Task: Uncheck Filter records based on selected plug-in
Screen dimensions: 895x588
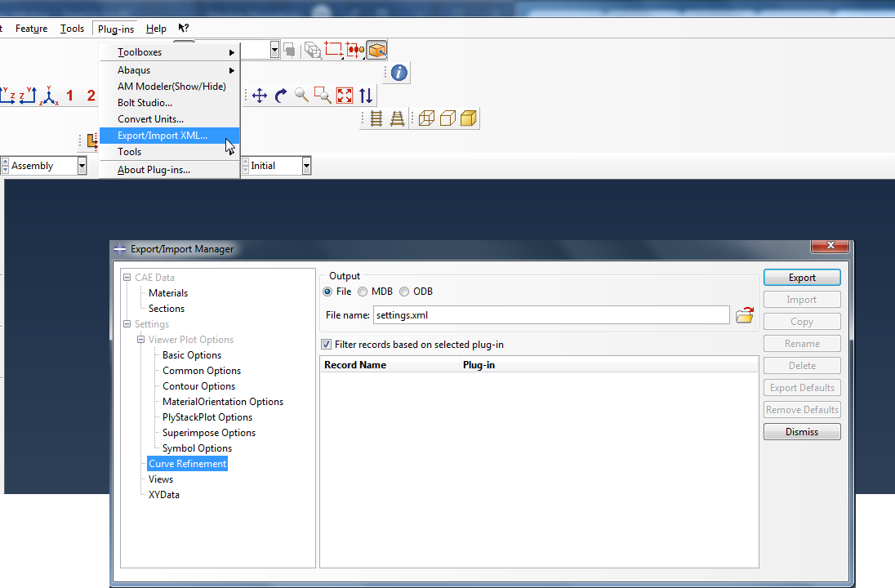Action: coord(326,344)
